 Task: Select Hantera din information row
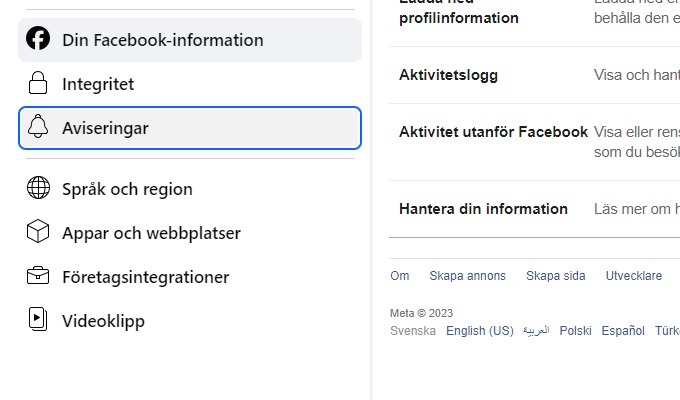coord(534,209)
